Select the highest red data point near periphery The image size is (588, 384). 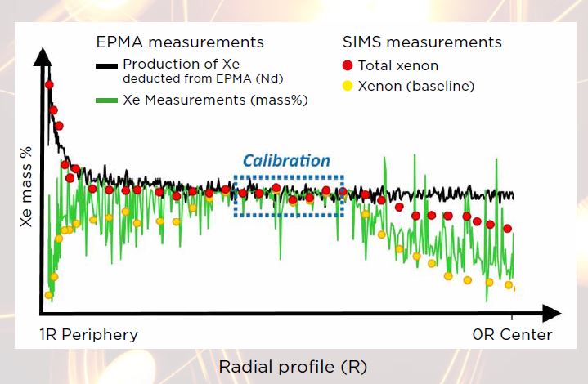(49, 84)
